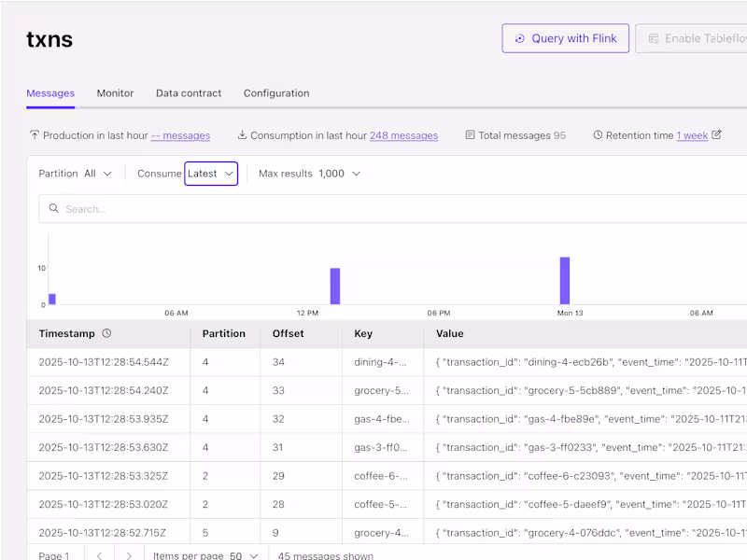Click the Flink icon in Query button
Screen dimensions: 747x560
(x=520, y=38)
